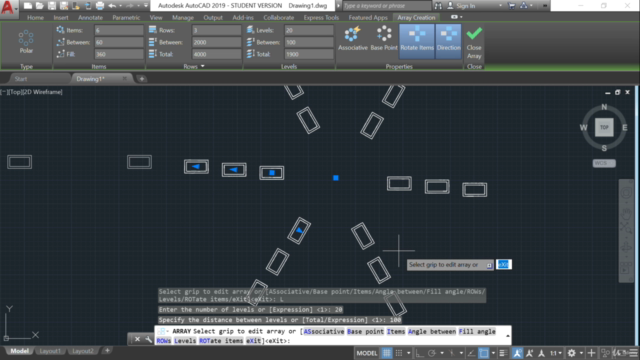This screenshot has height=360, width=640.
Task: Click the command line customize wrench icon
Action: coord(149,339)
